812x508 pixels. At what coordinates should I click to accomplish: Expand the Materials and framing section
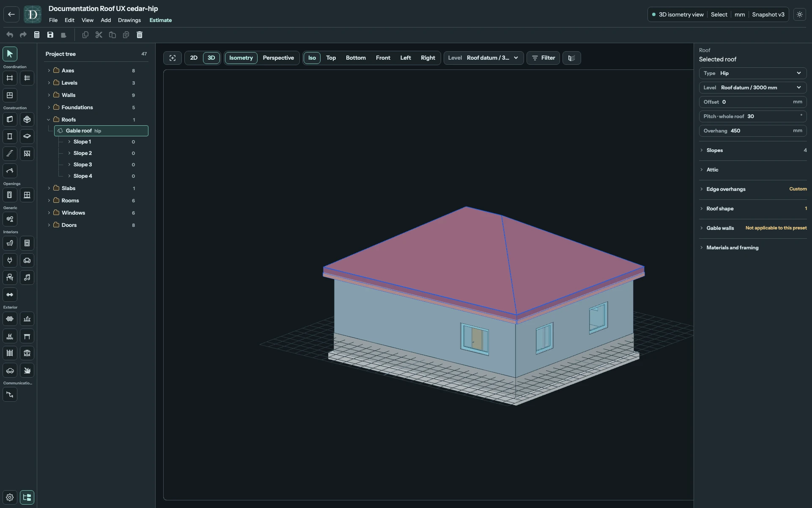753,248
